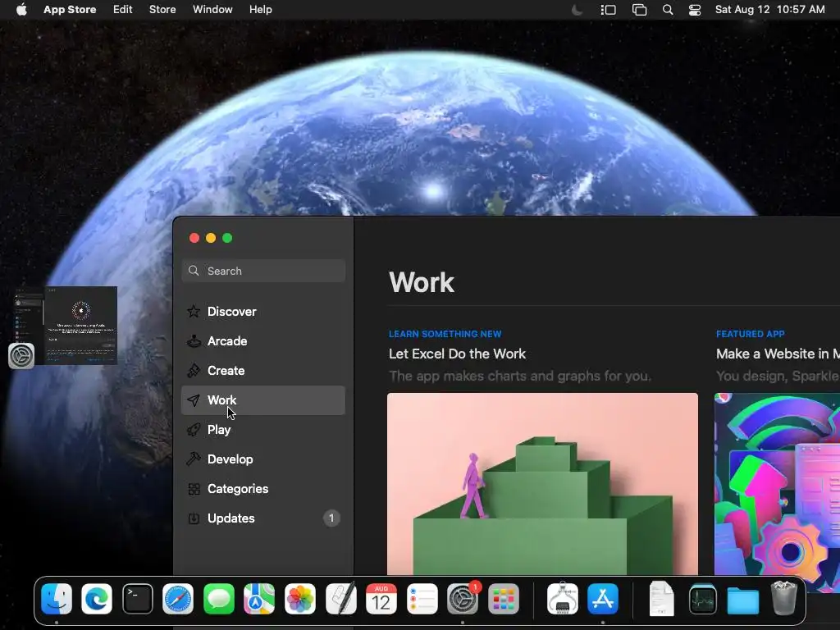Open Activity Monitor from the Dock
The height and width of the screenshot is (630, 840).
(703, 598)
